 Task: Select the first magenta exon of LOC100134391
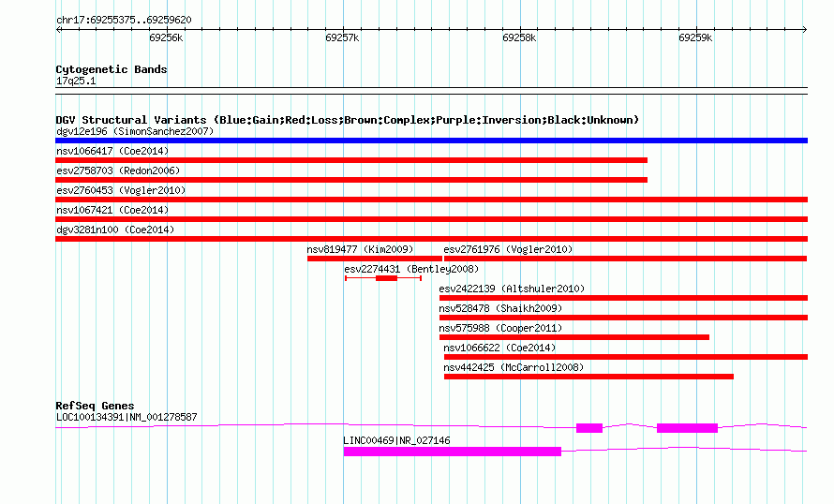click(589, 428)
